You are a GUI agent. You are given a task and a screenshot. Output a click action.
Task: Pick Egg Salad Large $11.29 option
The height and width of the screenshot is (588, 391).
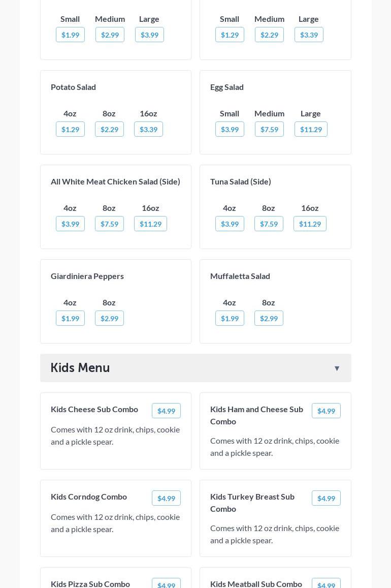click(x=311, y=130)
